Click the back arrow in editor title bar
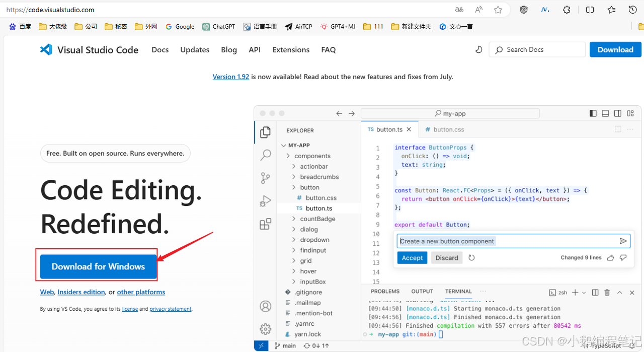 click(339, 113)
